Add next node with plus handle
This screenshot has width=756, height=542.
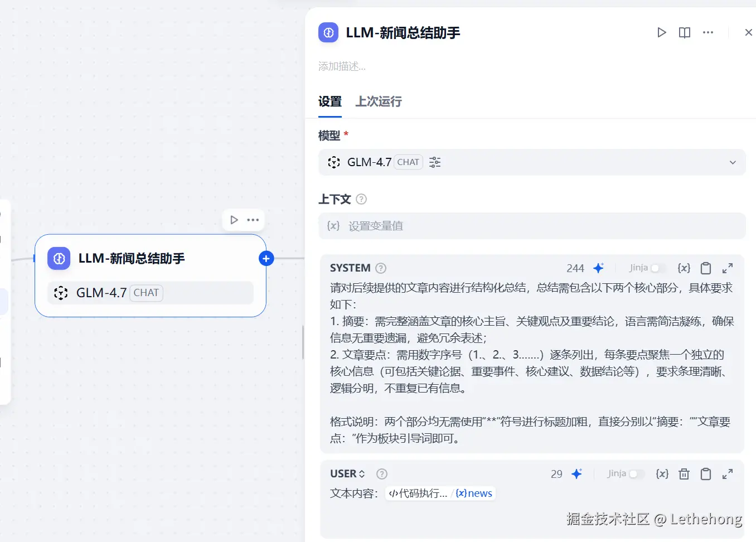tap(266, 259)
